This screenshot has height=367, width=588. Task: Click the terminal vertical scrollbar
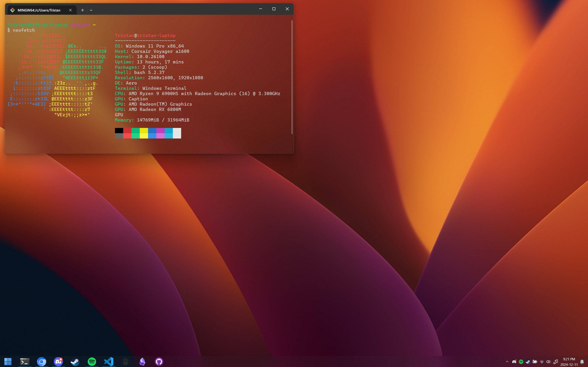pos(292,77)
